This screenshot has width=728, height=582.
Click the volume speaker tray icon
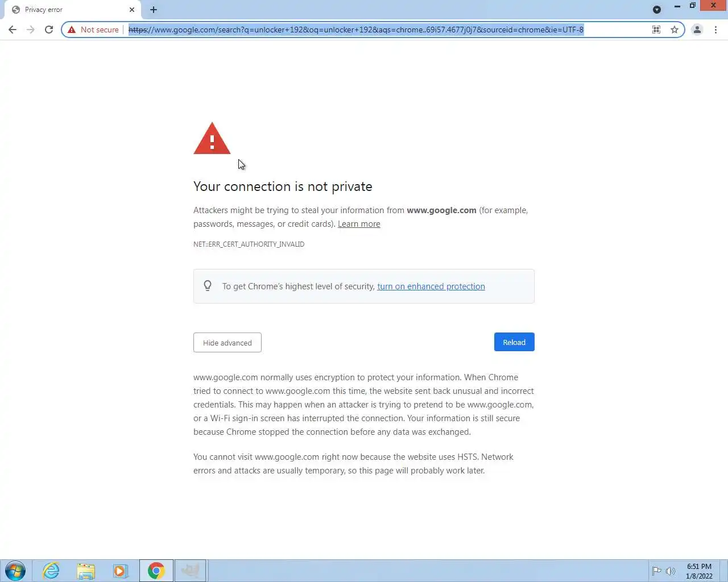pos(671,571)
